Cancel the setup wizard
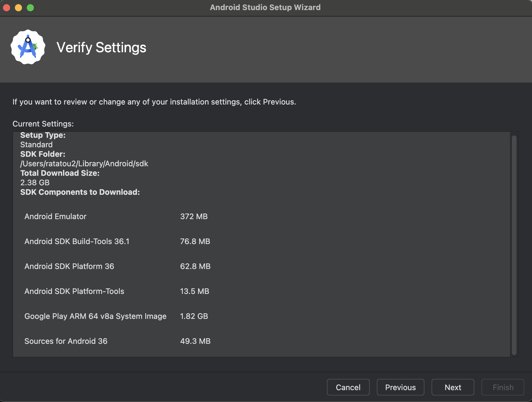The width and height of the screenshot is (532, 402). pyautogui.click(x=348, y=387)
